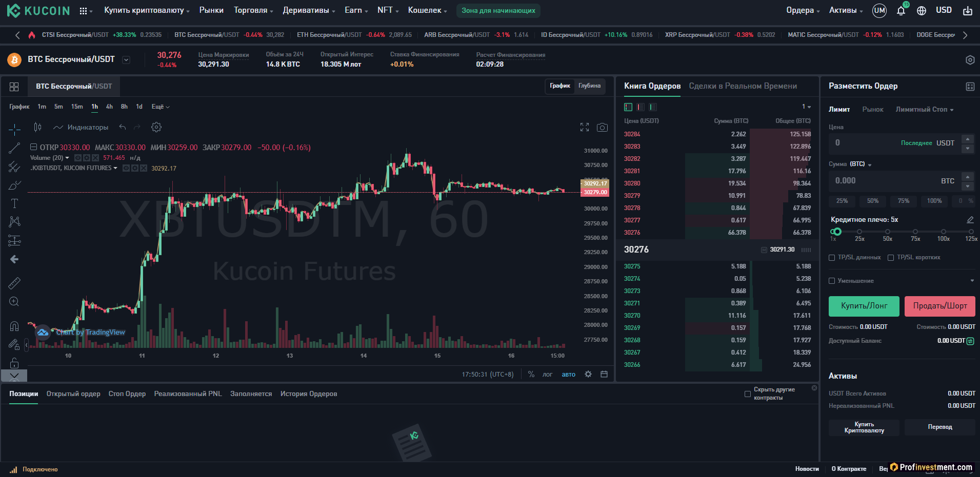Show order book bids only view

pos(653,107)
